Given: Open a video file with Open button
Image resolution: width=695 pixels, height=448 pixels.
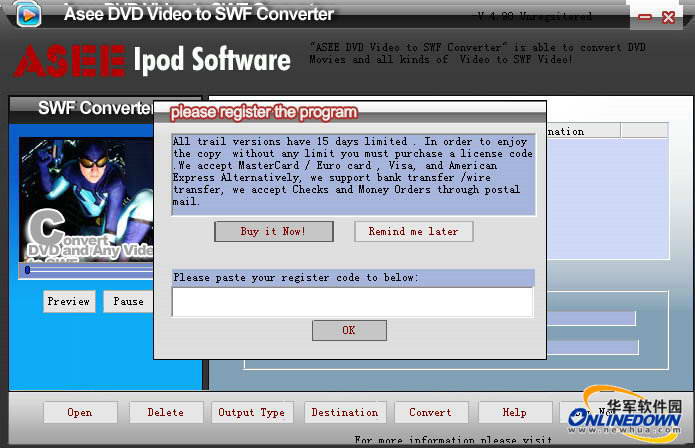Looking at the screenshot, I should [80, 412].
